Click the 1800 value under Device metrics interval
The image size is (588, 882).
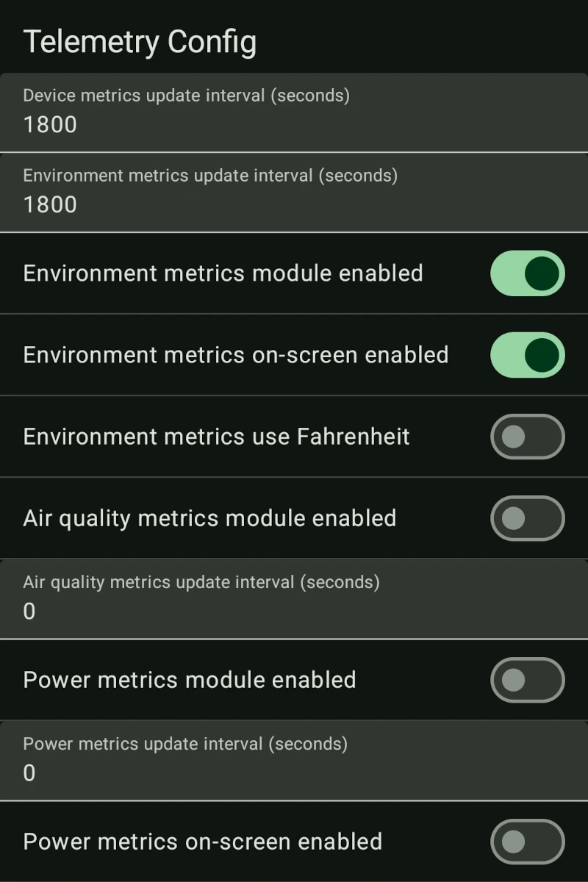[x=50, y=125]
